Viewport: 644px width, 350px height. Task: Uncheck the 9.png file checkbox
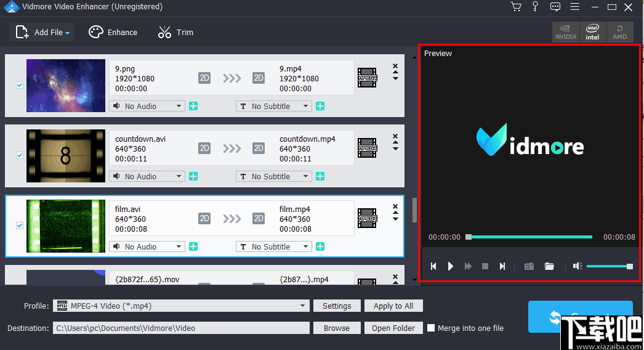[19, 85]
